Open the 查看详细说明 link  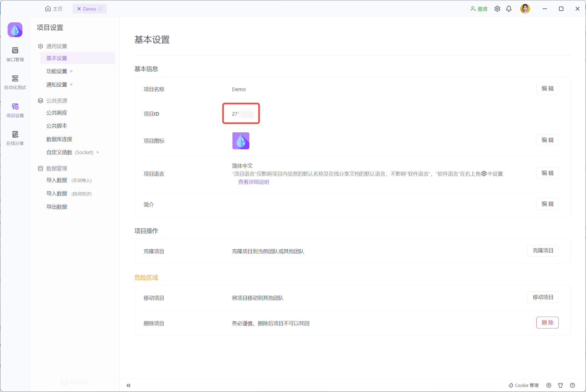(x=253, y=182)
